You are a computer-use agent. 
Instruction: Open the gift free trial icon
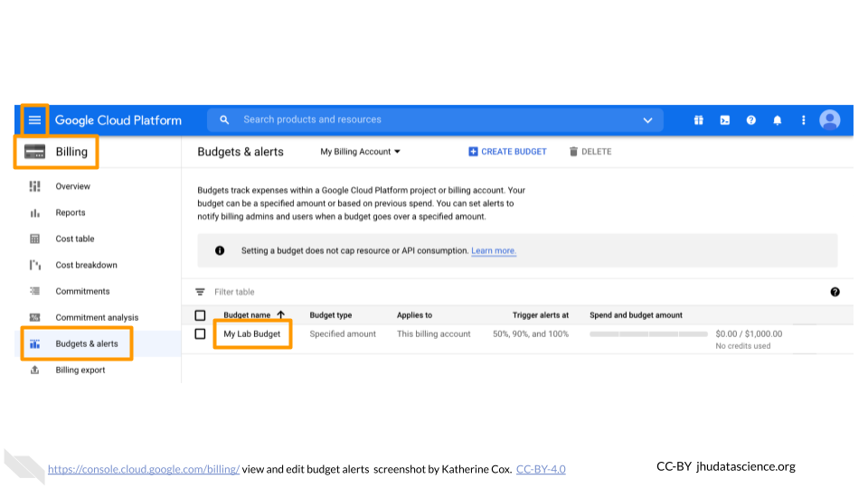pos(699,120)
